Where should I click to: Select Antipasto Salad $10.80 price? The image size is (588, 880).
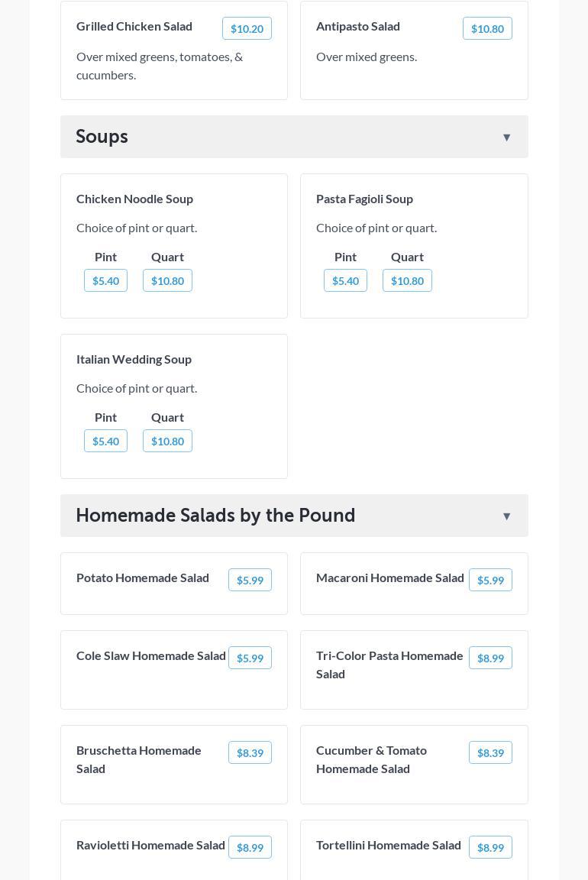[x=487, y=29]
